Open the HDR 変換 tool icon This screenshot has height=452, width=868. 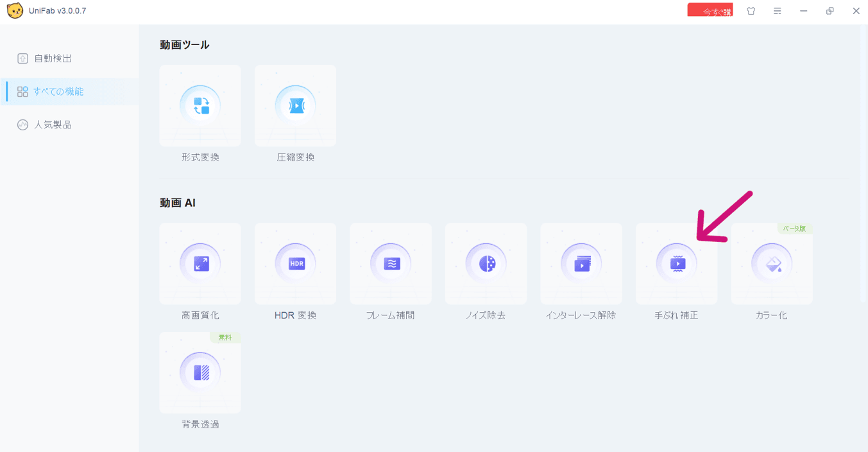click(x=295, y=264)
